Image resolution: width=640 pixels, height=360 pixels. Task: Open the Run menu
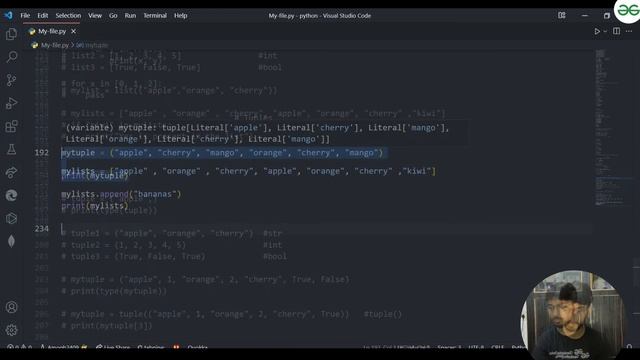(x=130, y=16)
